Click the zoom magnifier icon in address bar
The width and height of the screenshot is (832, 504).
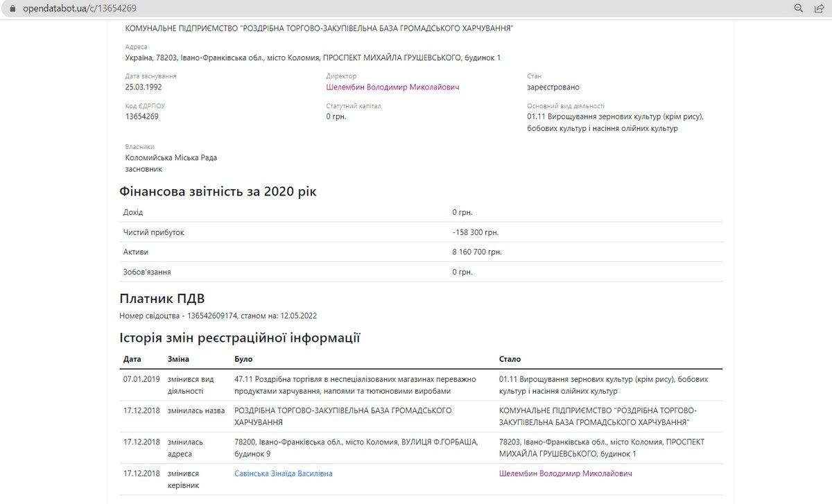(798, 8)
